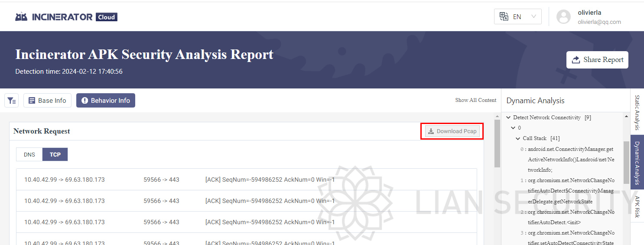This screenshot has height=245, width=644.
Task: Click the Download Pcap button
Action: 452,131
